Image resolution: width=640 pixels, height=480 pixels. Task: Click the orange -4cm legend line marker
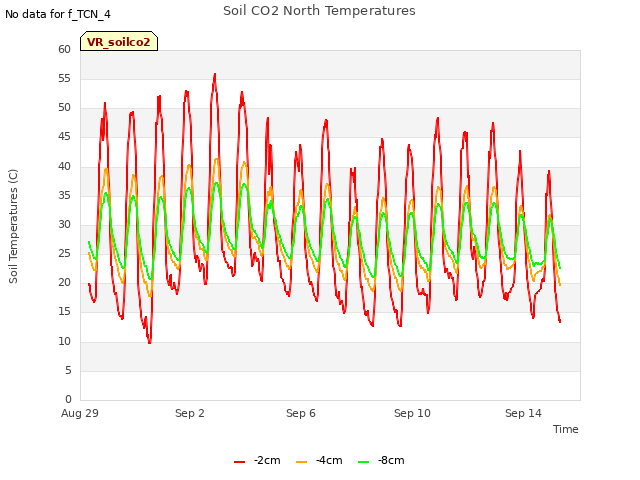(x=301, y=462)
